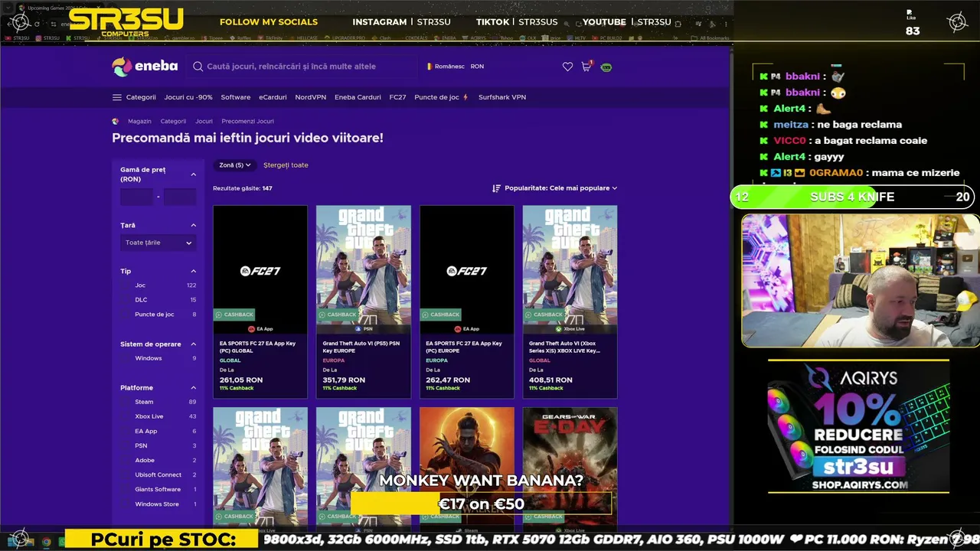This screenshot has width=980, height=551.
Task: Click the Rezultate găsite: 147 text
Action: pos(243,188)
